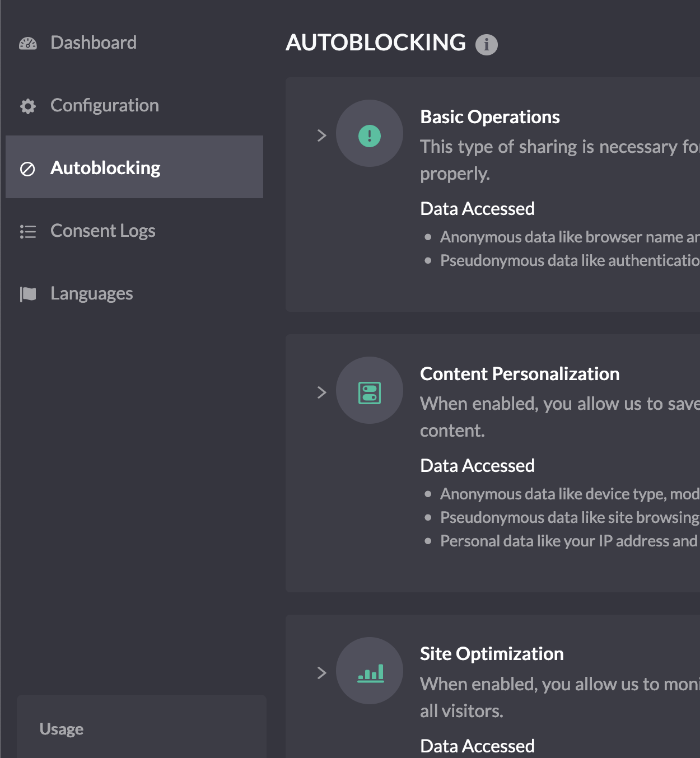Click the Basic Operations title
700x758 pixels.
tap(490, 116)
